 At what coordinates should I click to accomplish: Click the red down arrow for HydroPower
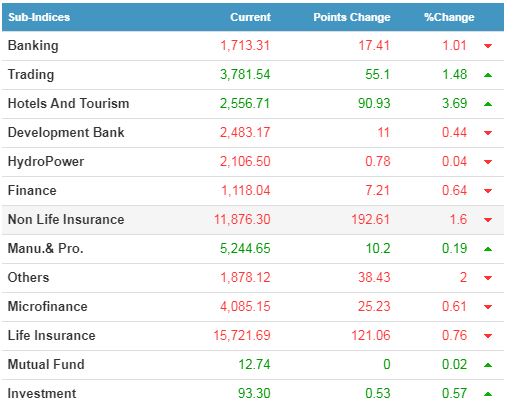[x=488, y=162]
